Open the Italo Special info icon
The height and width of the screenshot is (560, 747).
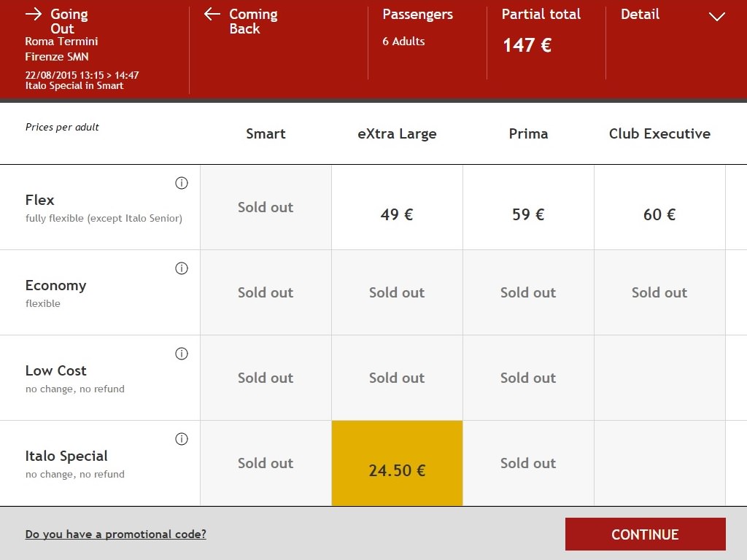tap(182, 439)
